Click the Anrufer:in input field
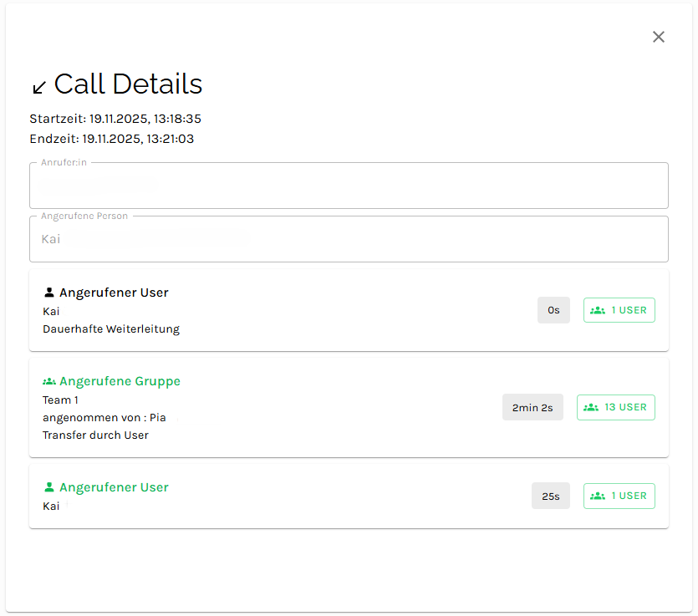Screen dimensions: 698x616 (x=349, y=186)
